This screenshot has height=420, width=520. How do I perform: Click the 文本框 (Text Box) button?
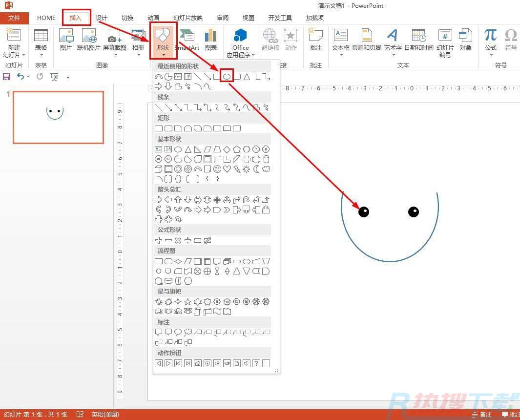tap(340, 39)
